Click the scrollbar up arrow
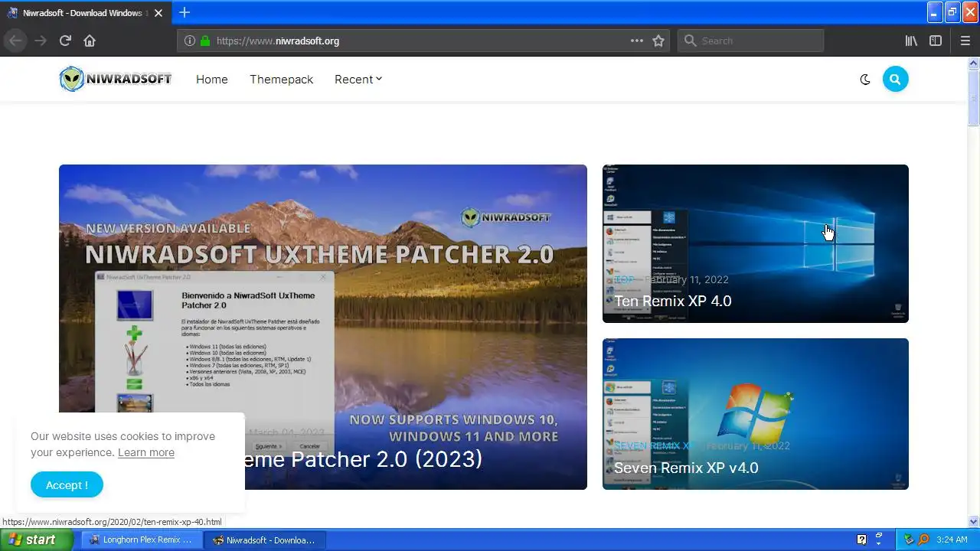 tap(973, 63)
